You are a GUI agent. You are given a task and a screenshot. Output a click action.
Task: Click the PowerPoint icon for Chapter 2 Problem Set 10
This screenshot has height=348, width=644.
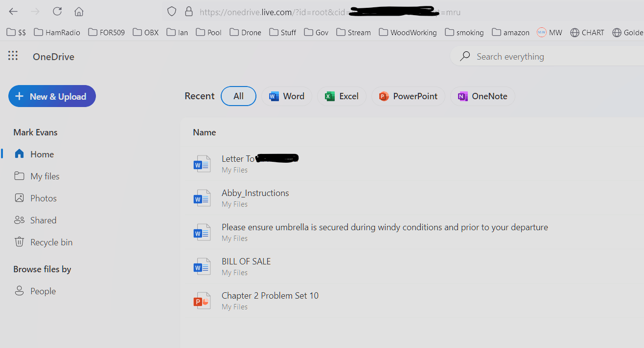202,301
